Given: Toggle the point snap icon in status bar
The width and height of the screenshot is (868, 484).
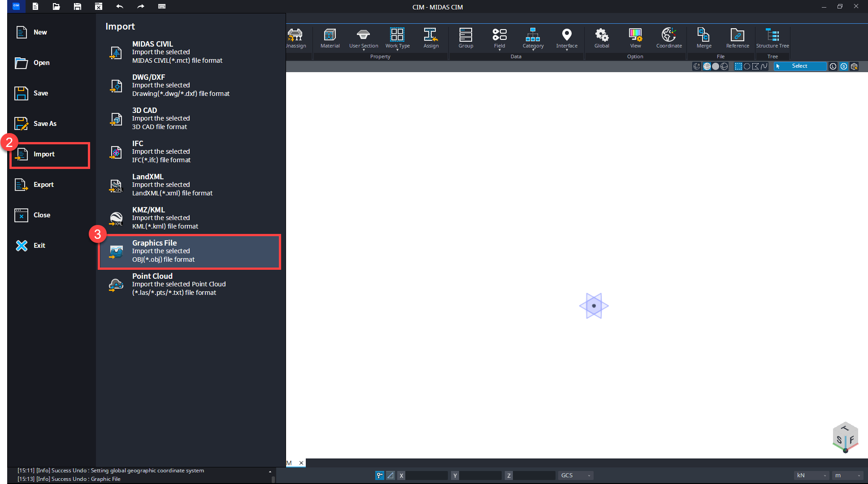Looking at the screenshot, I should pos(380,475).
